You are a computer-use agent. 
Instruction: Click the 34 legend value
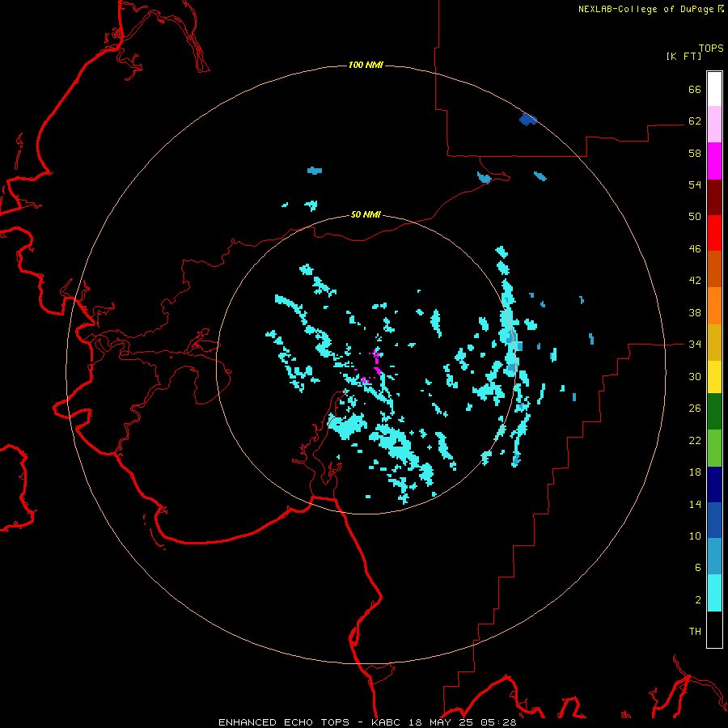coord(695,345)
